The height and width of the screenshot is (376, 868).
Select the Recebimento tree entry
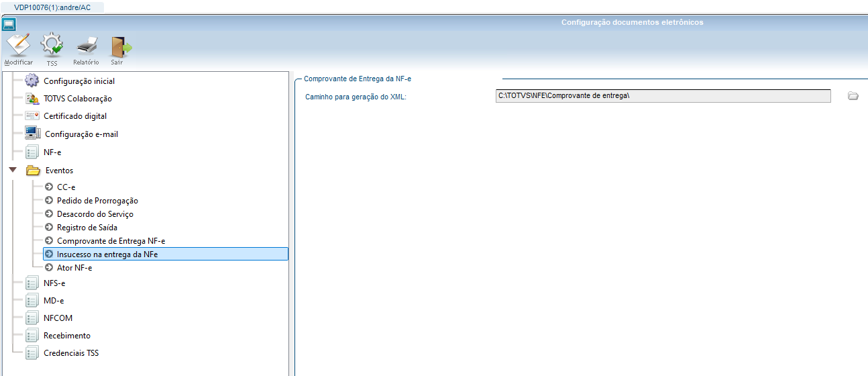pos(67,336)
